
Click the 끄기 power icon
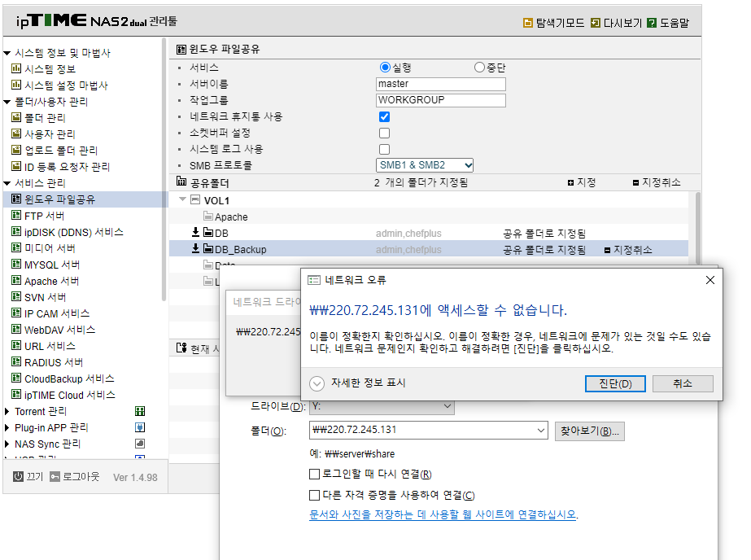(18, 476)
